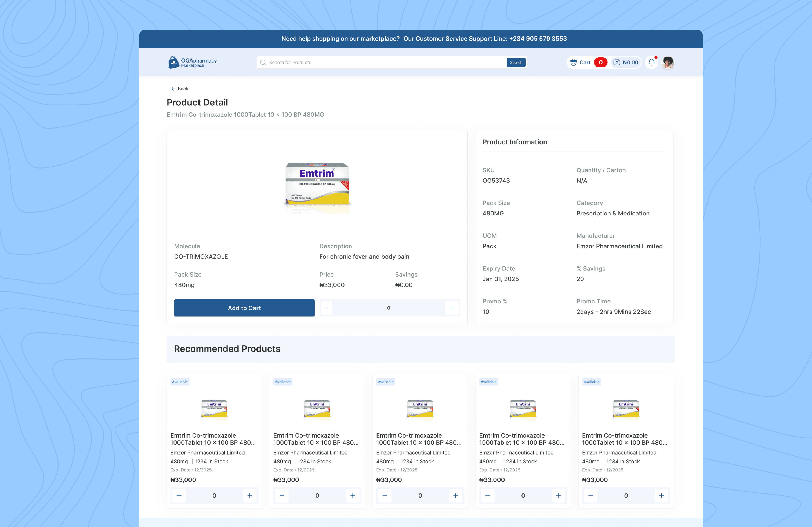812x527 pixels.
Task: Decrease quantity on third recommended product
Action: 385,496
